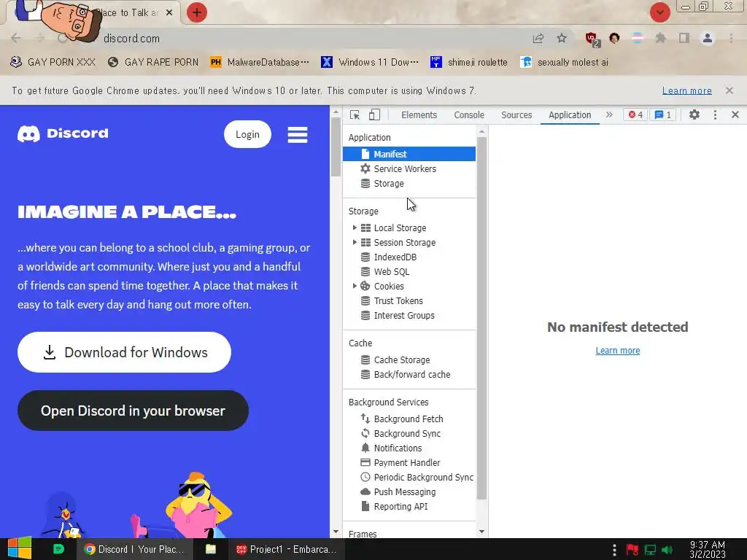The image size is (747, 560).
Task: Expand the Cookies tree arrow
Action: tap(355, 286)
